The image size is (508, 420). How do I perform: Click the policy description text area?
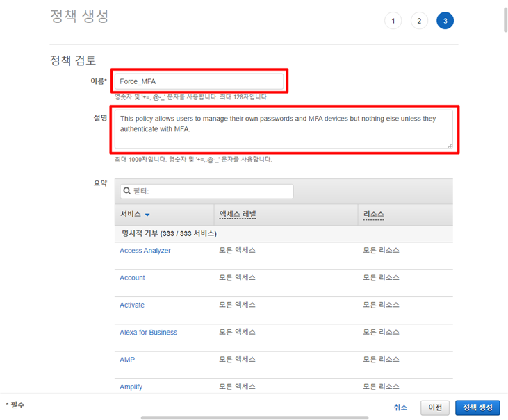284,129
